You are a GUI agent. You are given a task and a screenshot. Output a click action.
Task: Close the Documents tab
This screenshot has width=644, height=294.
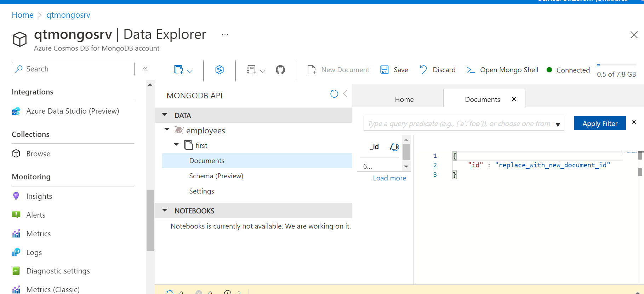pos(514,99)
